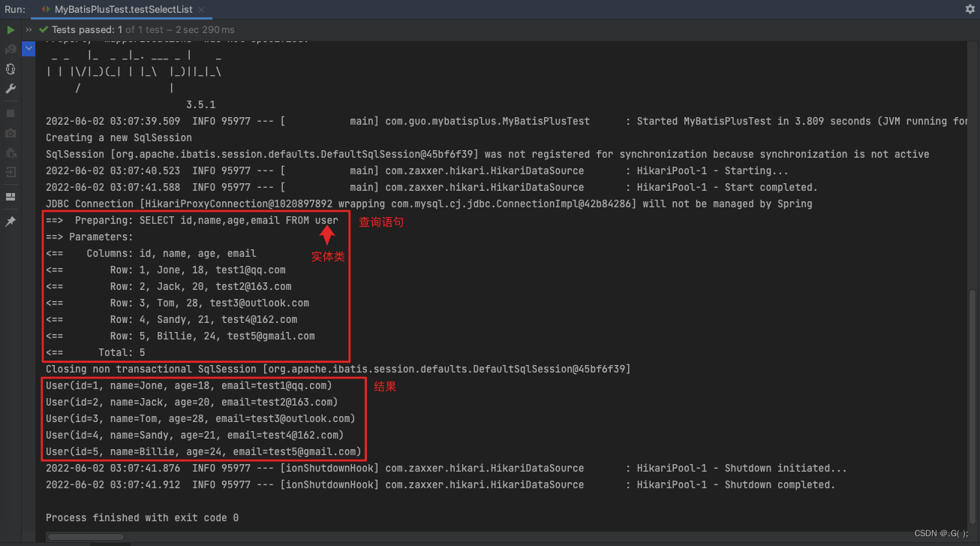Open Run panel gear settings

point(969,9)
